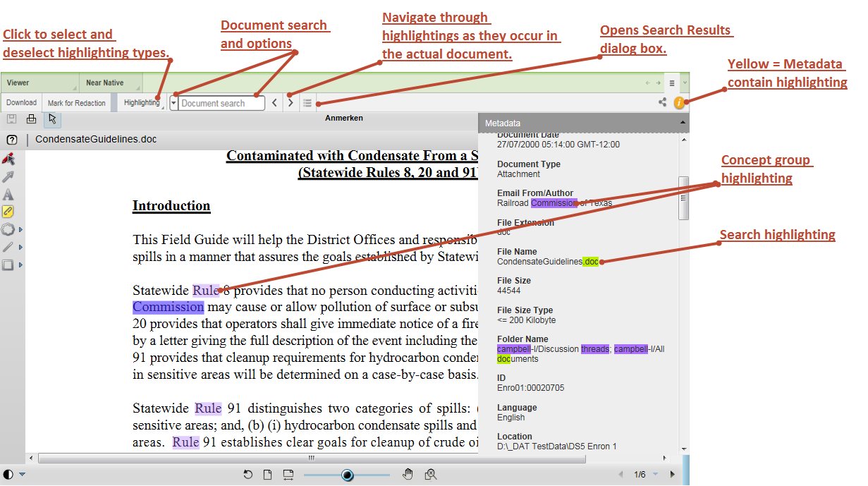
Task: Collapse the Metadata panel
Action: [682, 123]
